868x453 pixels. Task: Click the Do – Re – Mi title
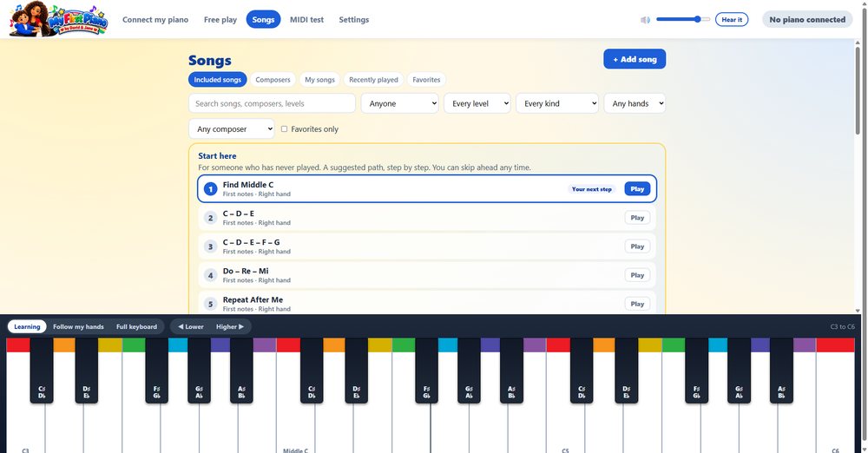point(246,271)
